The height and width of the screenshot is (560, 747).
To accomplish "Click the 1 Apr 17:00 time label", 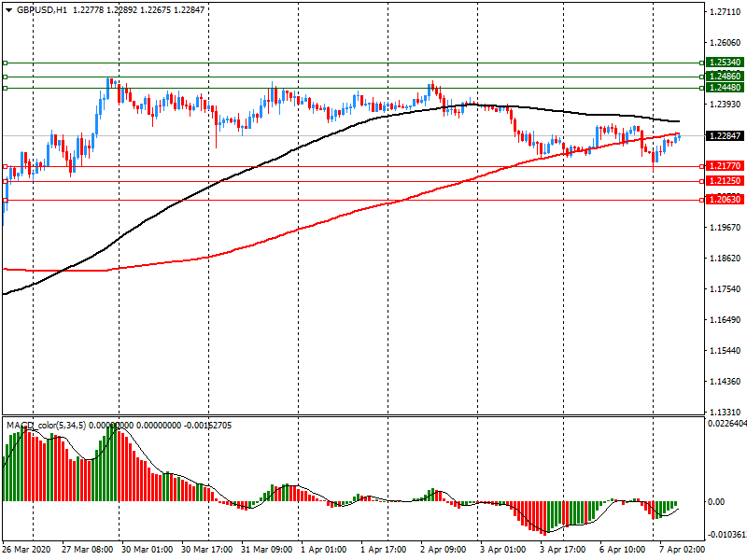I will click(384, 550).
